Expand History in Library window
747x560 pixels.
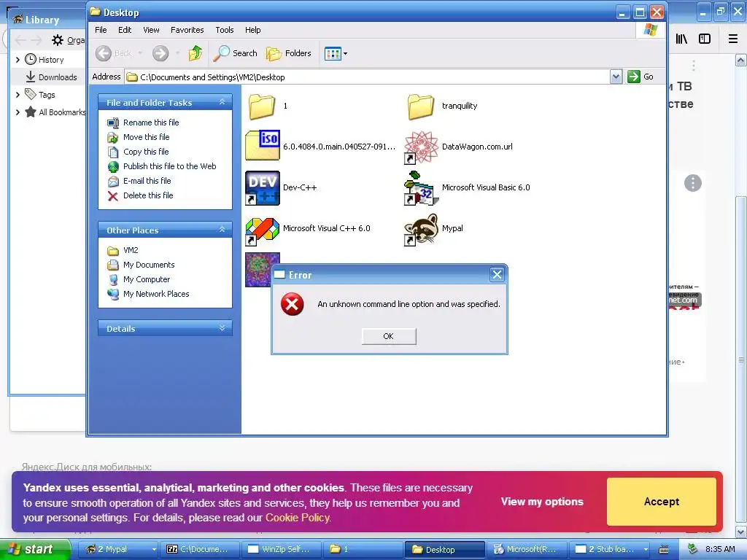pyautogui.click(x=18, y=60)
